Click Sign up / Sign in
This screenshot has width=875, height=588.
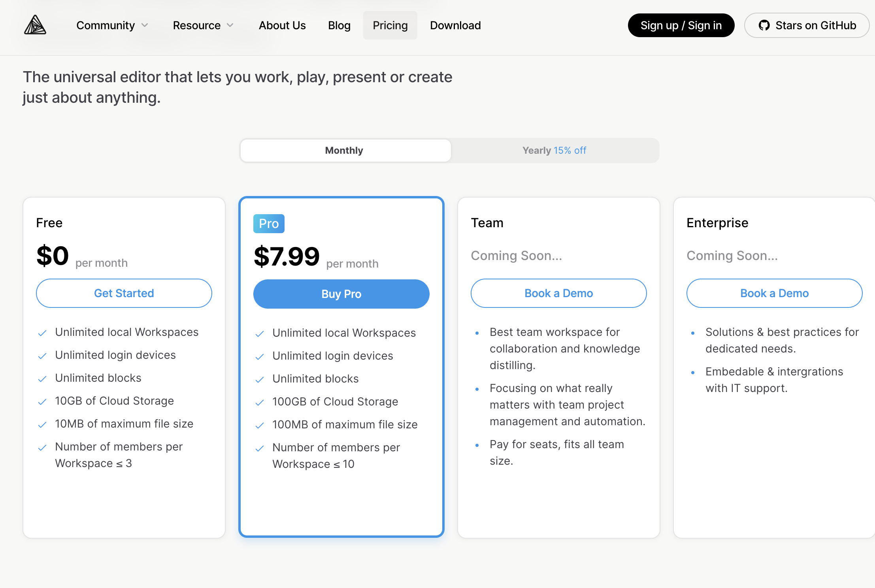click(x=681, y=25)
